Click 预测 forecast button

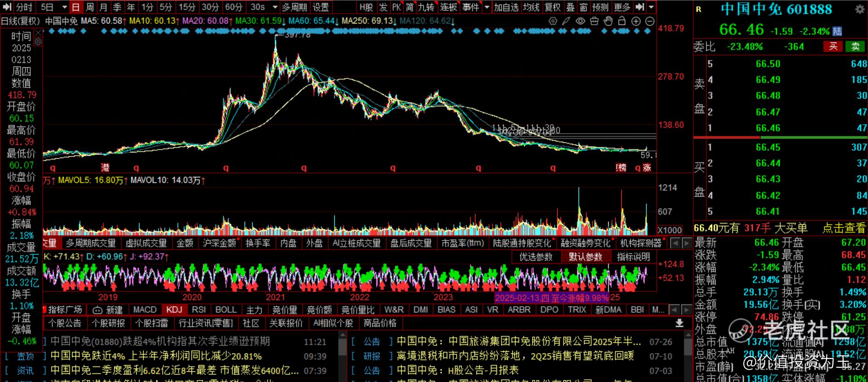coord(600,7)
